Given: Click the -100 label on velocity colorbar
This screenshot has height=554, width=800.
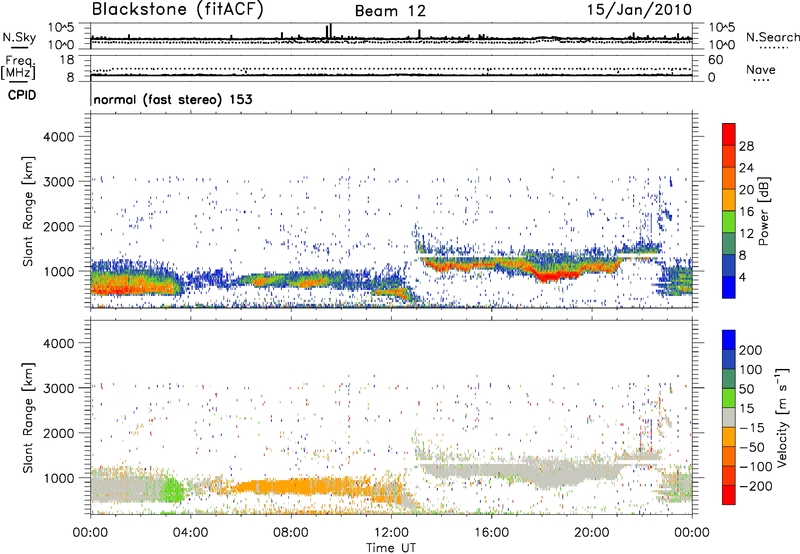Looking at the screenshot, I should (755, 467).
